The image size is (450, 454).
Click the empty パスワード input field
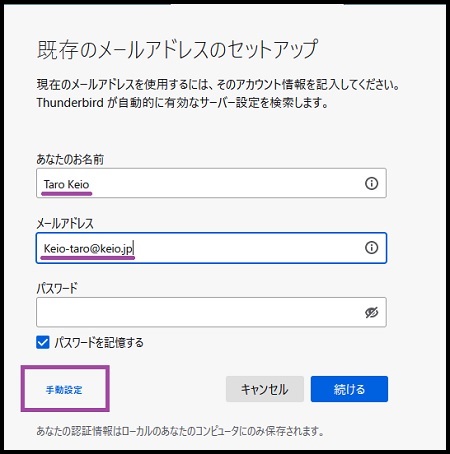click(211, 312)
